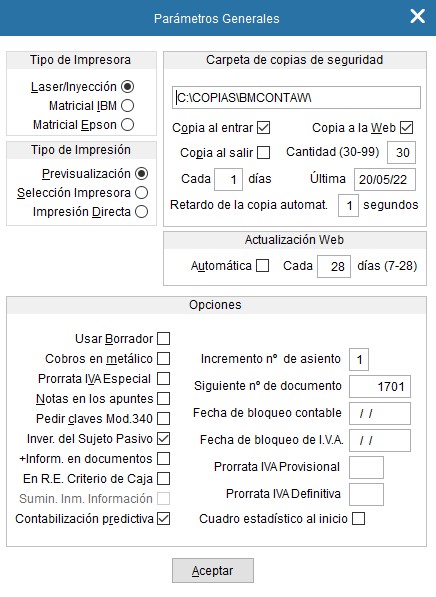Viewport: 436px width, 597px height.
Task: Choose Selección Impresora print mode
Action: click(x=141, y=193)
